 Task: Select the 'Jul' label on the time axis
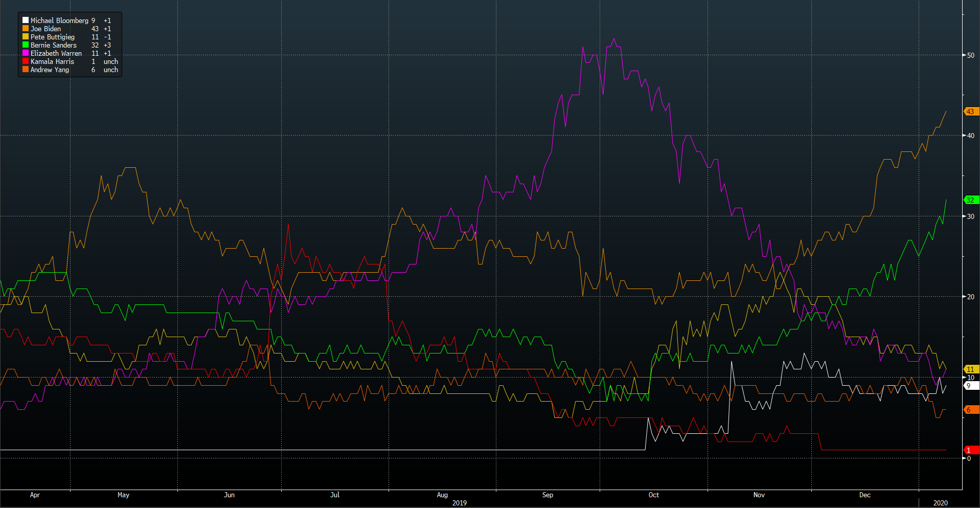click(x=335, y=495)
